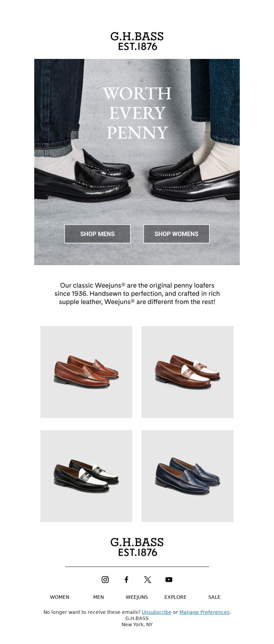Open the EXPLORE footer menu item
Image resolution: width=274 pixels, height=644 pixels.
175,597
